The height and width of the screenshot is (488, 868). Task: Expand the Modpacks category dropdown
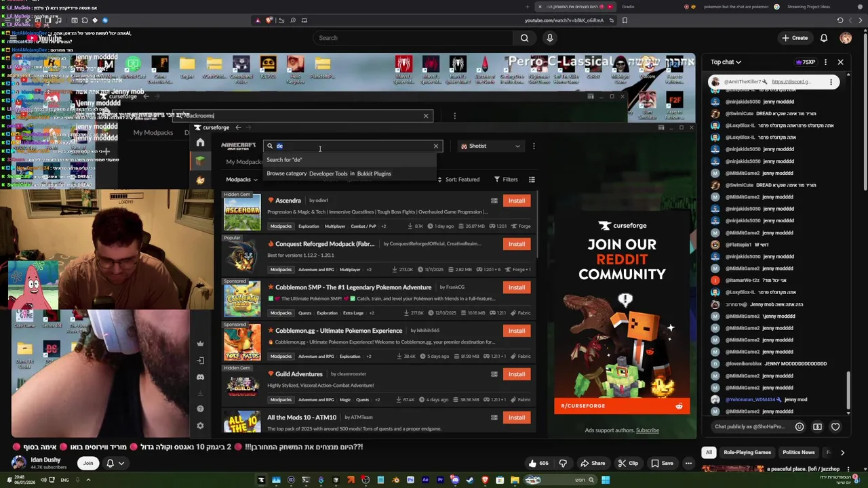pyautogui.click(x=242, y=180)
